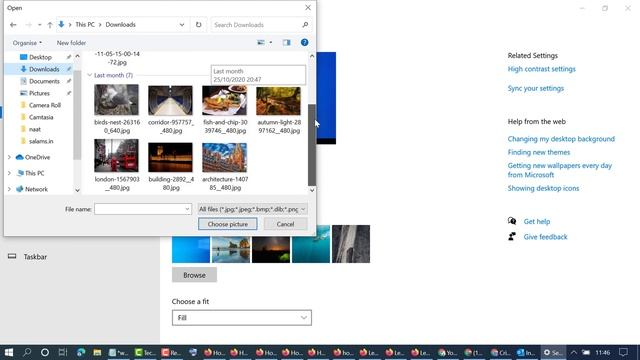Open Changing my desktop background link
Screen dimensions: 640x360
tap(561, 139)
